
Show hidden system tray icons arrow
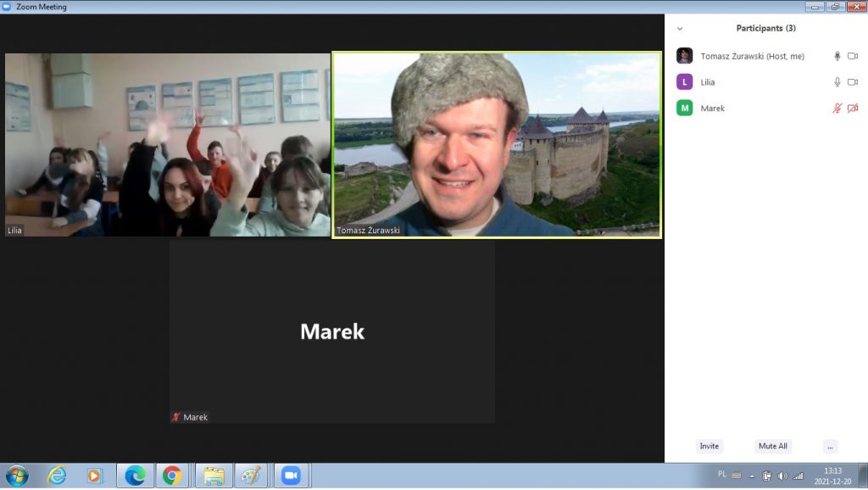point(751,476)
